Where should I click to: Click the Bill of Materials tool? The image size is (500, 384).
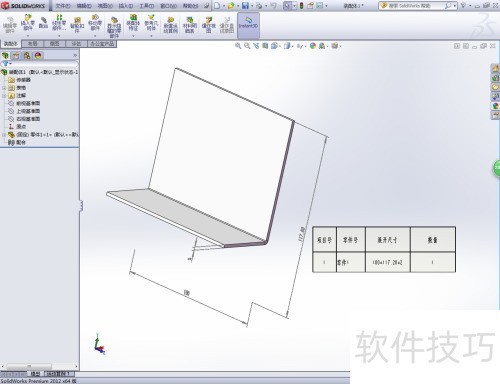pyautogui.click(x=189, y=25)
